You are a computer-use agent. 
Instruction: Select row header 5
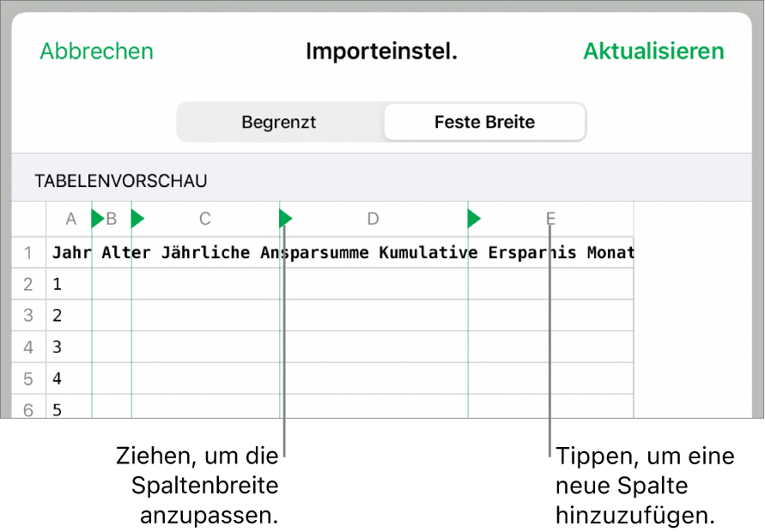pos(28,378)
